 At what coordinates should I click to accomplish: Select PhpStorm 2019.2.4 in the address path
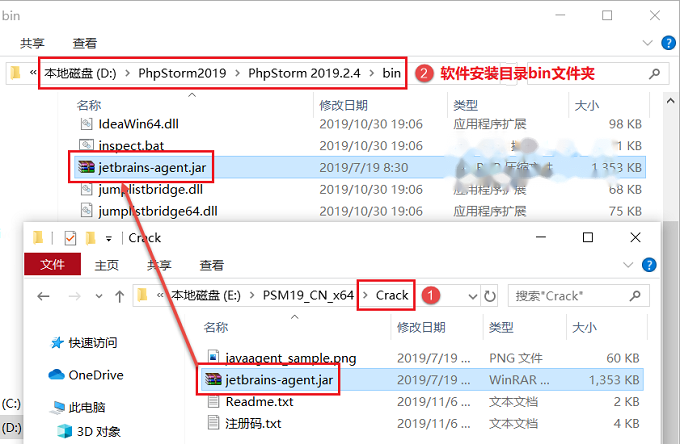click(304, 73)
